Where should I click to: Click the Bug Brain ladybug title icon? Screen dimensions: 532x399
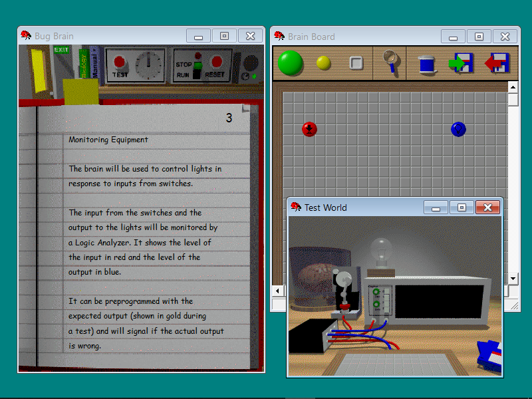coord(26,35)
